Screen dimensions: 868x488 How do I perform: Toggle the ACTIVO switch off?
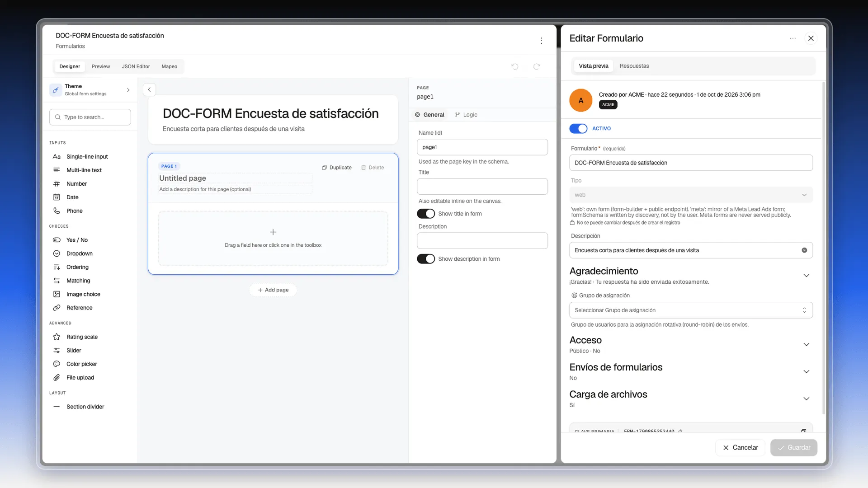click(x=578, y=129)
